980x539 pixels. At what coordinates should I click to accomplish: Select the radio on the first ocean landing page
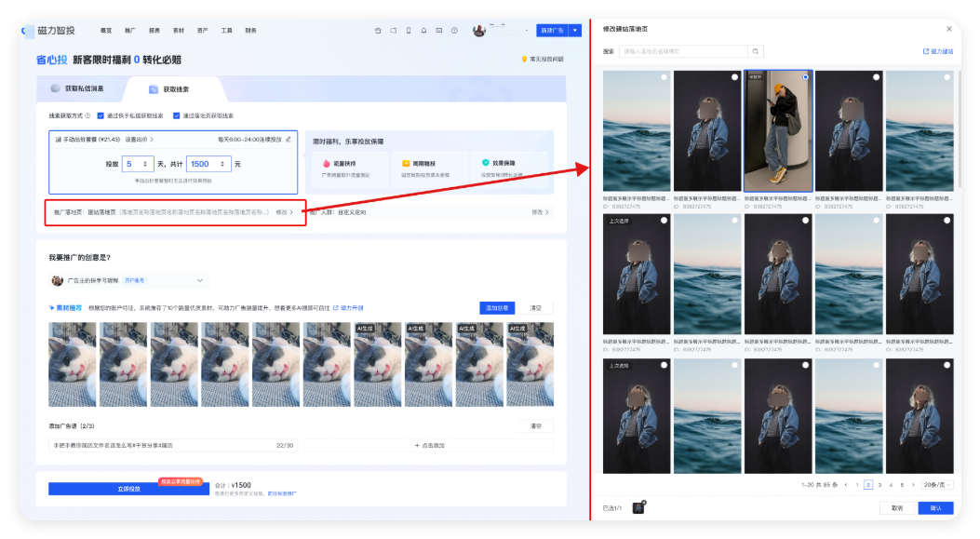(664, 77)
